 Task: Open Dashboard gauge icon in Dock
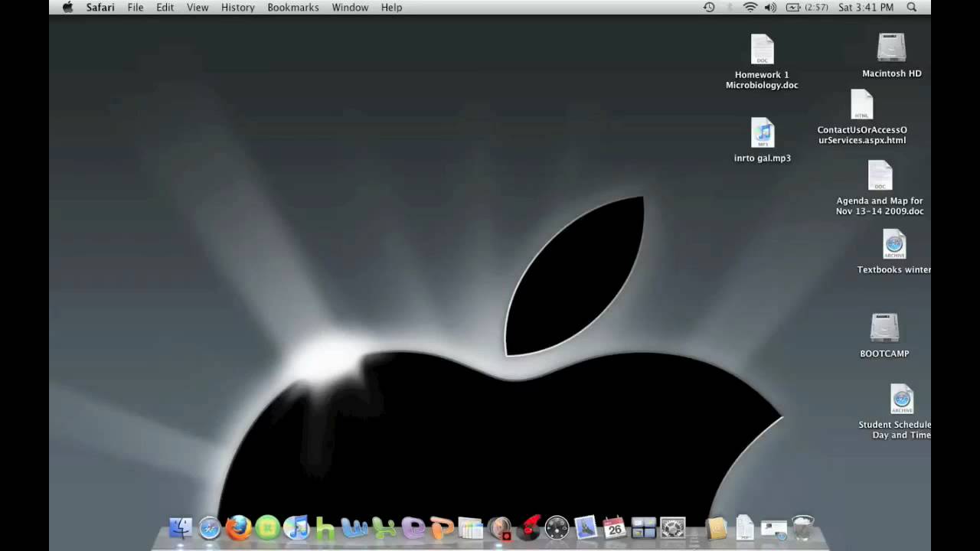click(x=557, y=528)
